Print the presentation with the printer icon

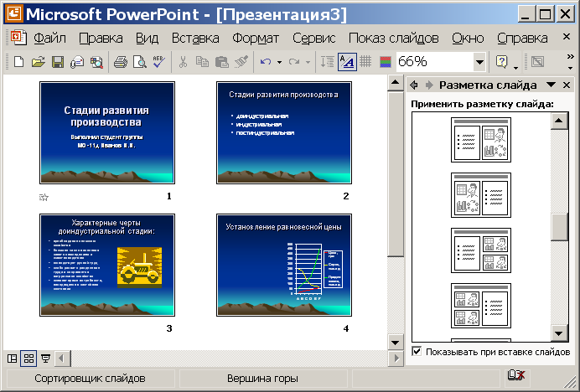click(121, 62)
